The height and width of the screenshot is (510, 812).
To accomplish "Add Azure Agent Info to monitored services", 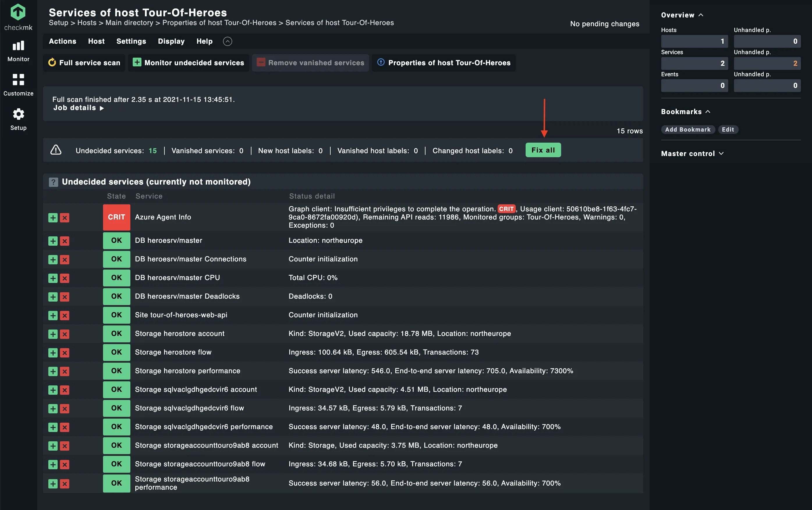I will pos(53,217).
